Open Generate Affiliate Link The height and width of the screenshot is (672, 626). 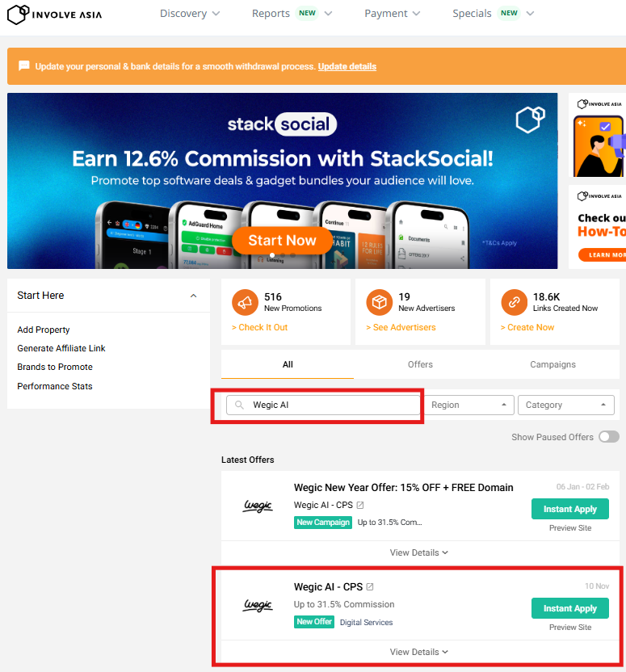tap(61, 348)
